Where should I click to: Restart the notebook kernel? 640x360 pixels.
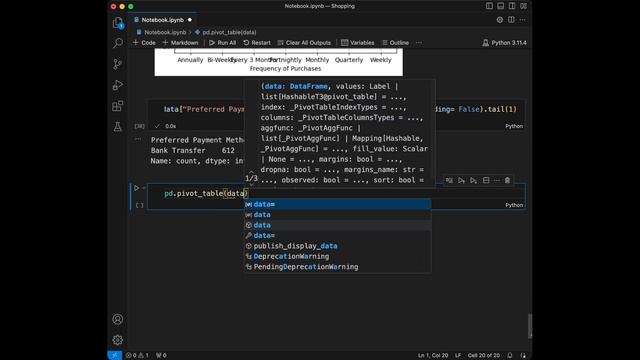(257, 42)
